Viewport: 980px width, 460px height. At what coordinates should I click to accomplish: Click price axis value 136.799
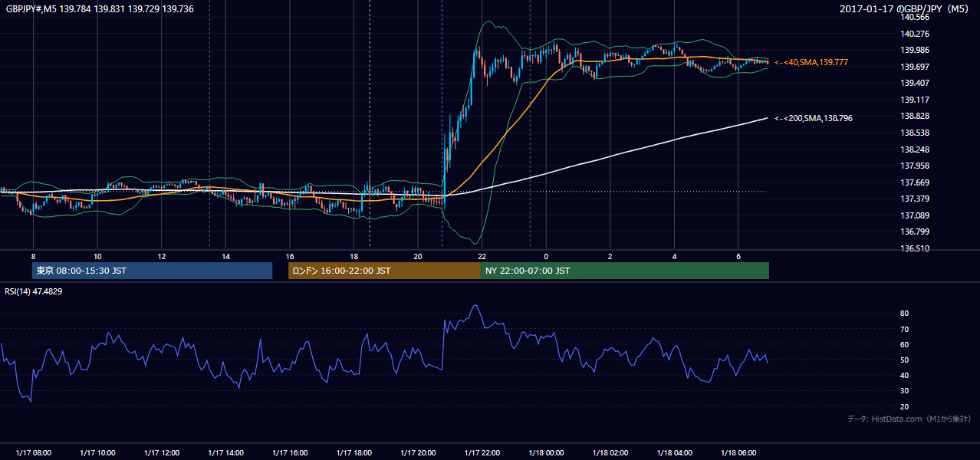point(915,232)
